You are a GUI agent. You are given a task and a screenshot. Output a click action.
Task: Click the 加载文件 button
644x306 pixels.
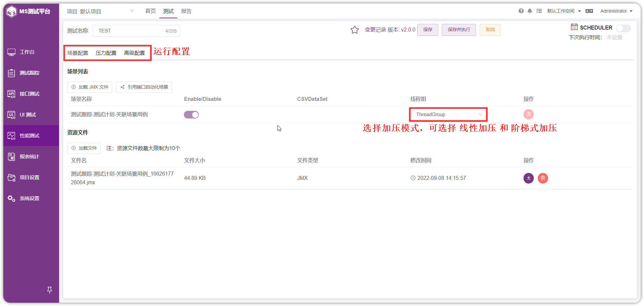[84, 148]
